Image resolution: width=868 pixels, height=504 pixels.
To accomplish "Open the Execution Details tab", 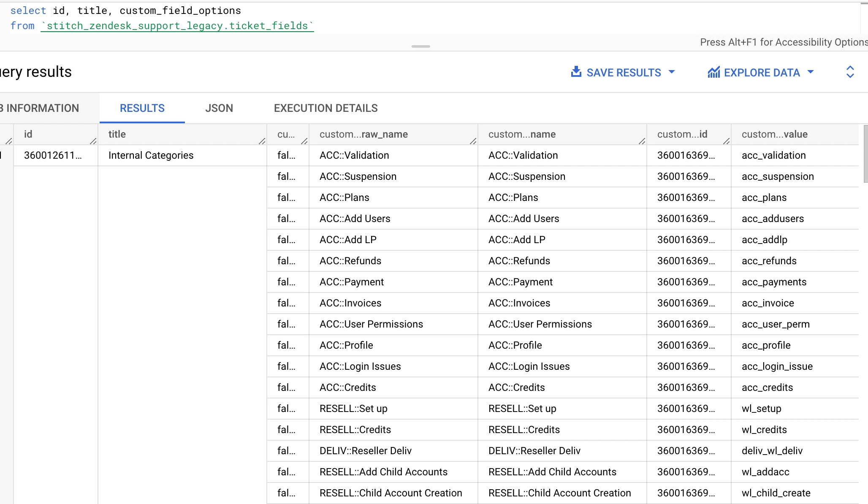I will click(x=325, y=108).
